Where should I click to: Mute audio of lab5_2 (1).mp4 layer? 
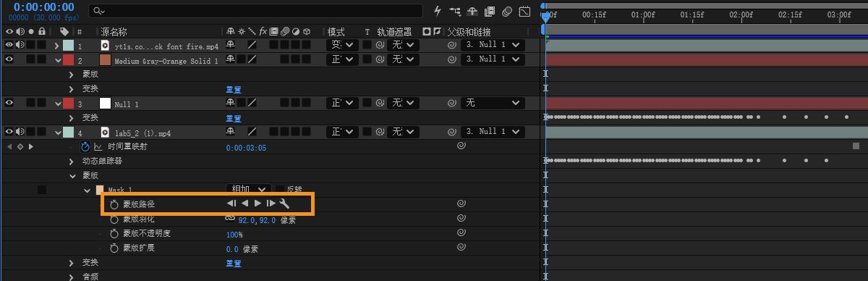pyautogui.click(x=20, y=132)
